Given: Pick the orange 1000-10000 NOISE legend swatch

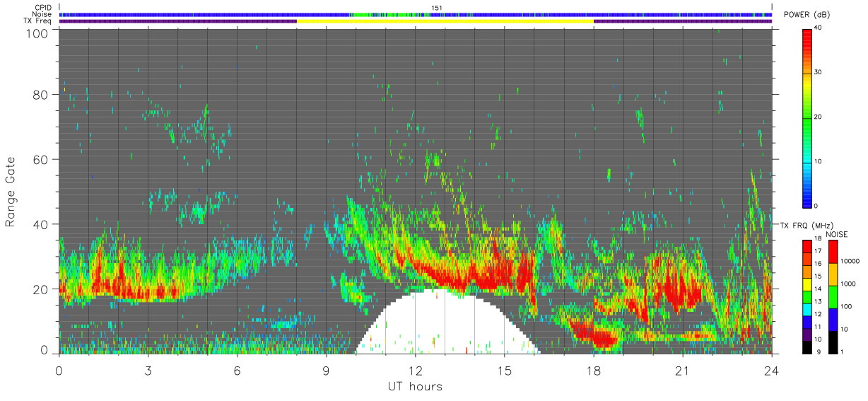Looking at the screenshot, I should [x=833, y=274].
